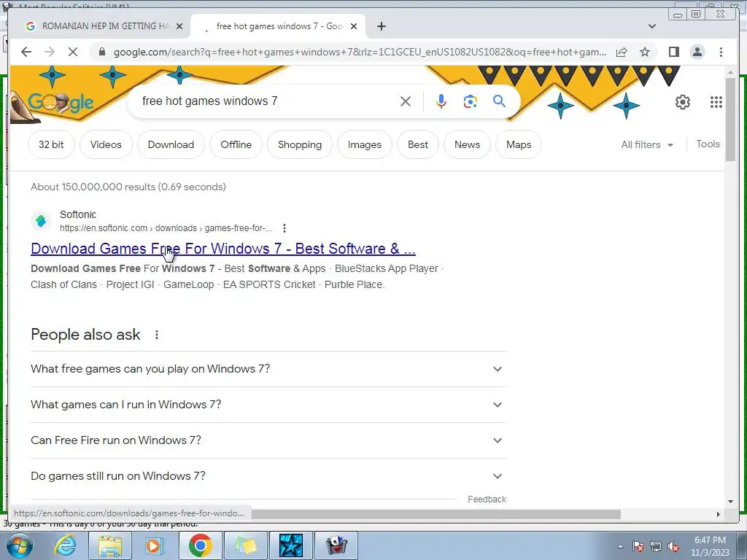Select the free hot games windows 7 tab

tap(279, 26)
